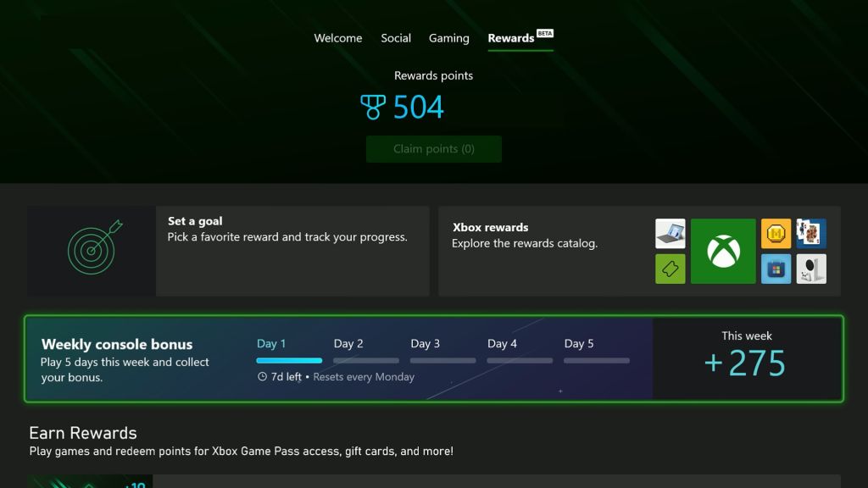Click the BETA badge on Rewards
This screenshot has height=488, width=868.
(545, 33)
